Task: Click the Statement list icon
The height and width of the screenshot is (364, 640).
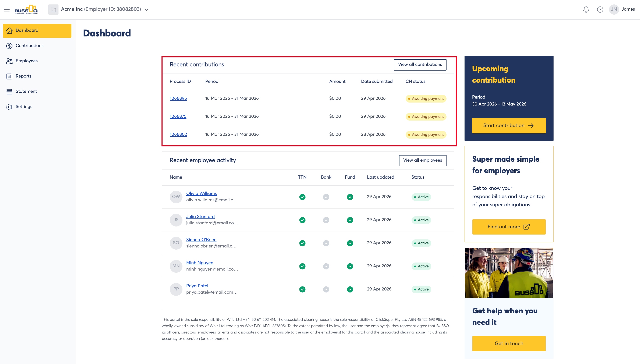Action: [x=9, y=92]
